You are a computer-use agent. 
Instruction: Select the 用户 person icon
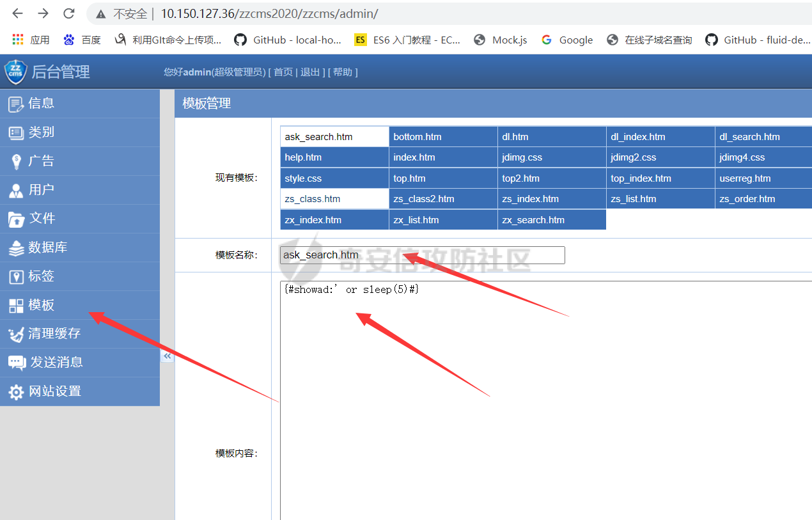[x=16, y=190]
